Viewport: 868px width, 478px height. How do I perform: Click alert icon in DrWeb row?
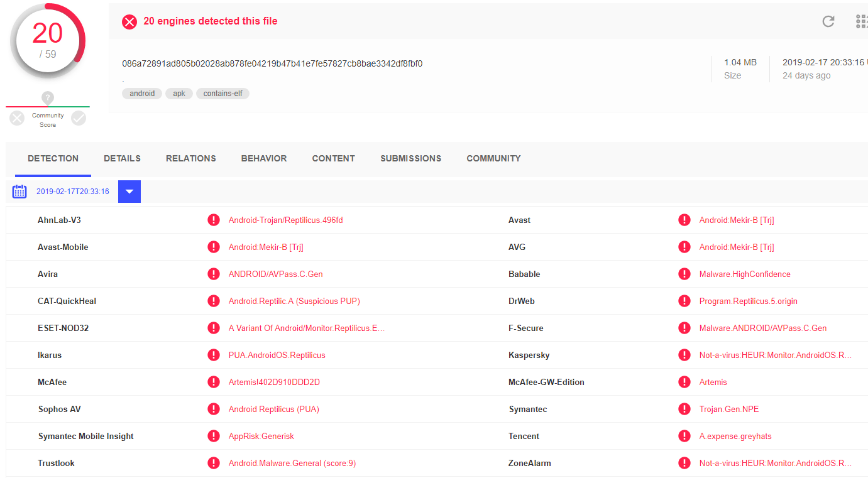[x=684, y=301]
